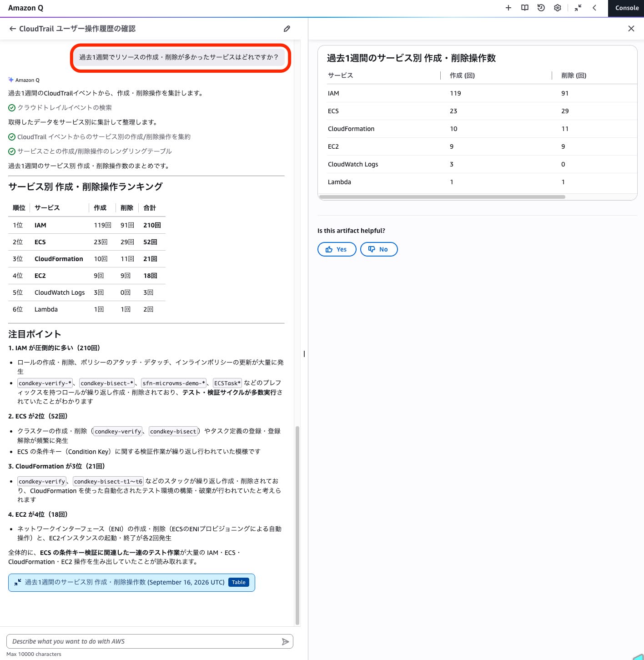
Task: Go back using the left arrow
Action: [12, 29]
